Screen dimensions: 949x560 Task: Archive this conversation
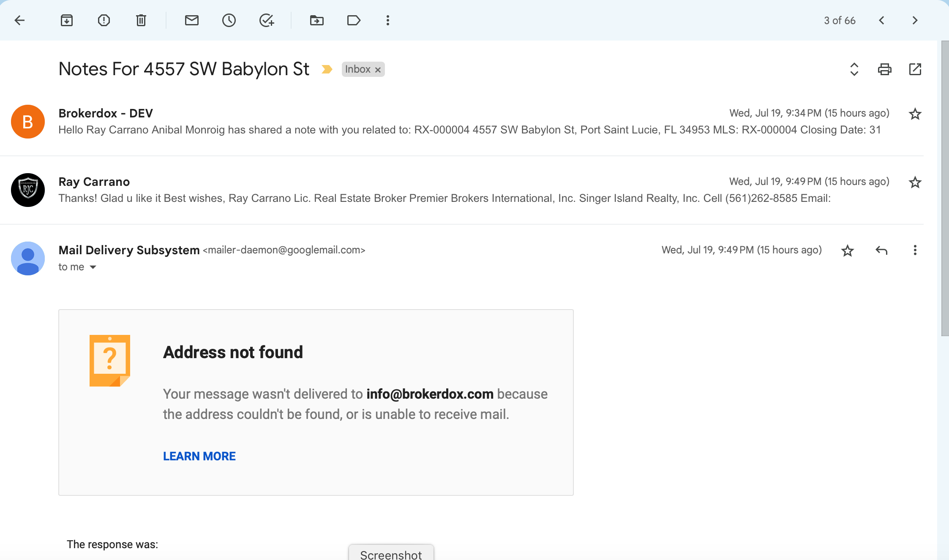click(x=67, y=20)
